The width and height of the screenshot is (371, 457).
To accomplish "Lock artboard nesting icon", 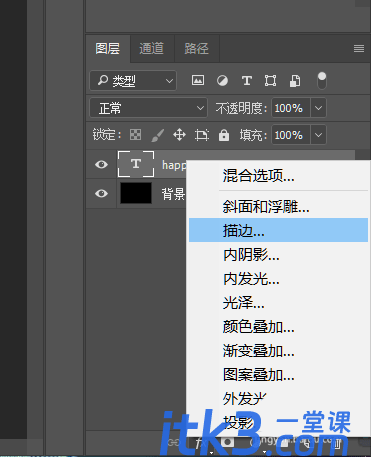I will (x=202, y=135).
